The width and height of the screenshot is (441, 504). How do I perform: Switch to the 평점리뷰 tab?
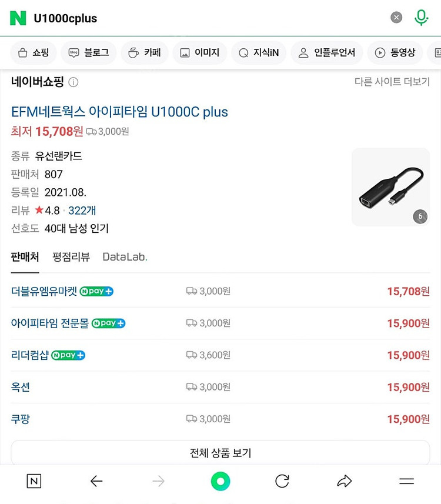coord(71,257)
